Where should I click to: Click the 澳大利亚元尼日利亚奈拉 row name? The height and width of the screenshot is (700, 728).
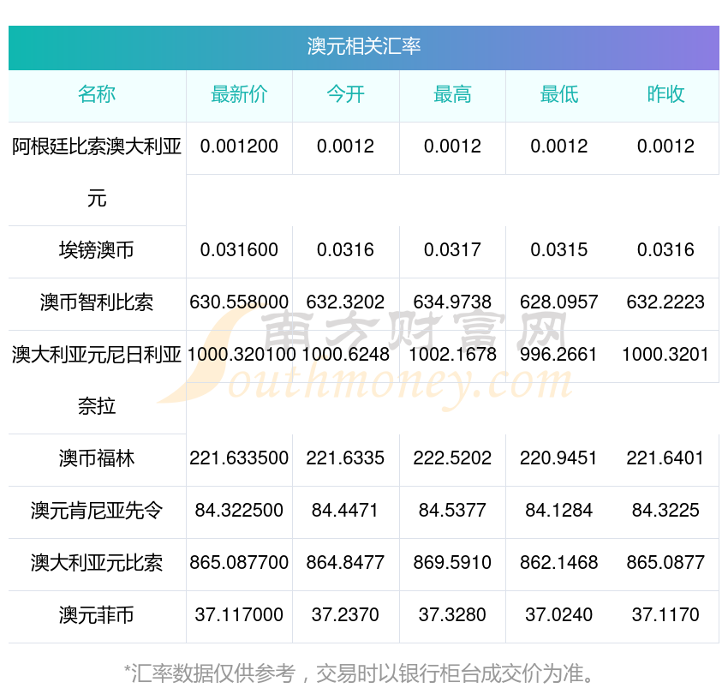click(97, 380)
